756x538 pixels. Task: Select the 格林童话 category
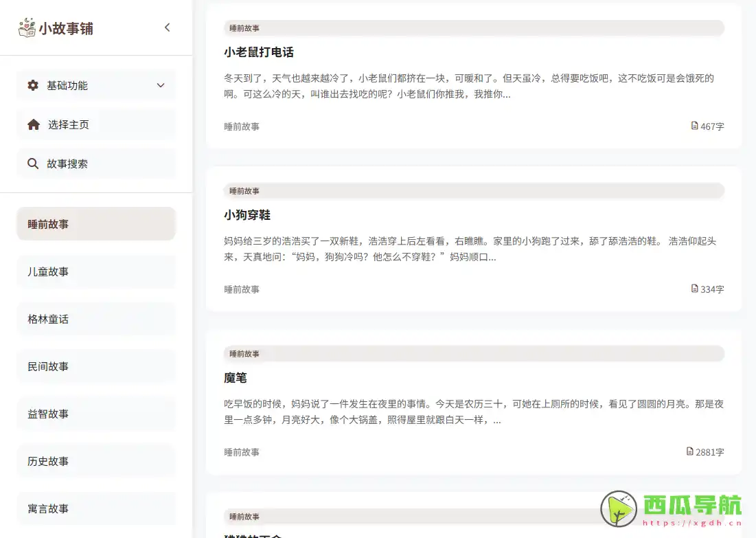(x=95, y=319)
